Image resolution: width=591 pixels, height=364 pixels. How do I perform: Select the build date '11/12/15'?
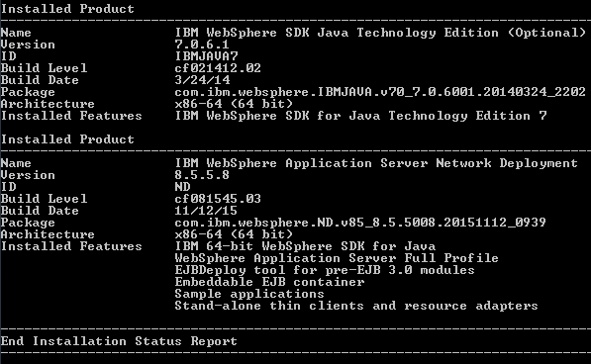pyautogui.click(x=206, y=211)
